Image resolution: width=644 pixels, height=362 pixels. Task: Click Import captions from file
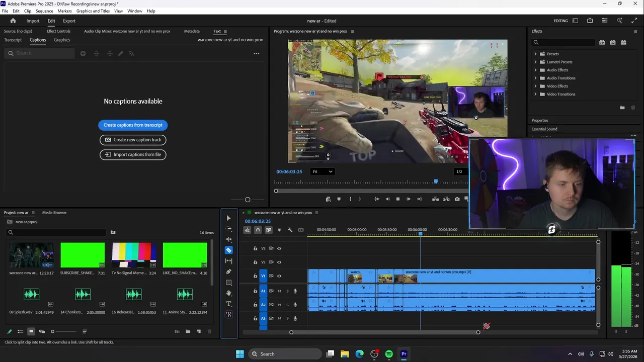(133, 154)
